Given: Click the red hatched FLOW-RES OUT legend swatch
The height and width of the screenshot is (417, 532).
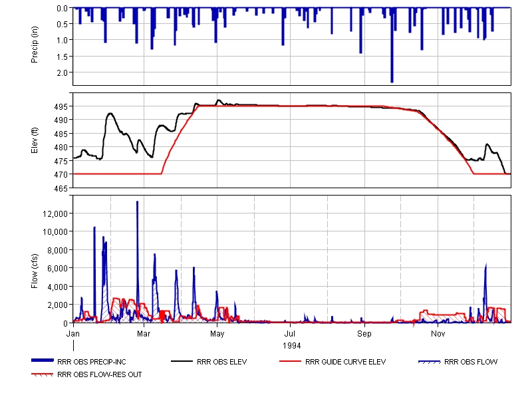Looking at the screenshot, I should point(43,374).
